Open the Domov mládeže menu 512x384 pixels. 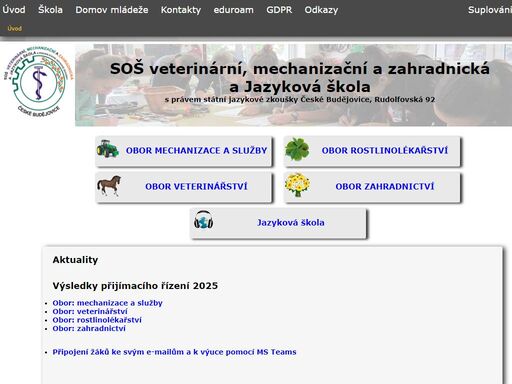pyautogui.click(x=112, y=10)
